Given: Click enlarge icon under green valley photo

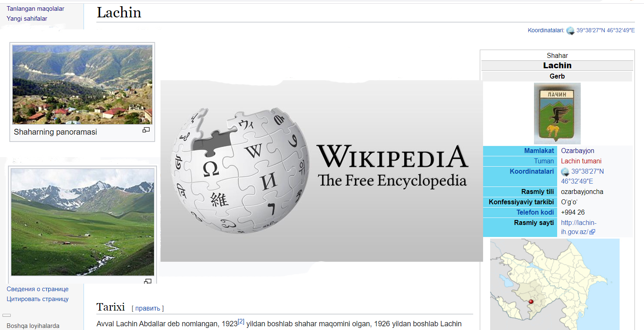Looking at the screenshot, I should tap(148, 281).
